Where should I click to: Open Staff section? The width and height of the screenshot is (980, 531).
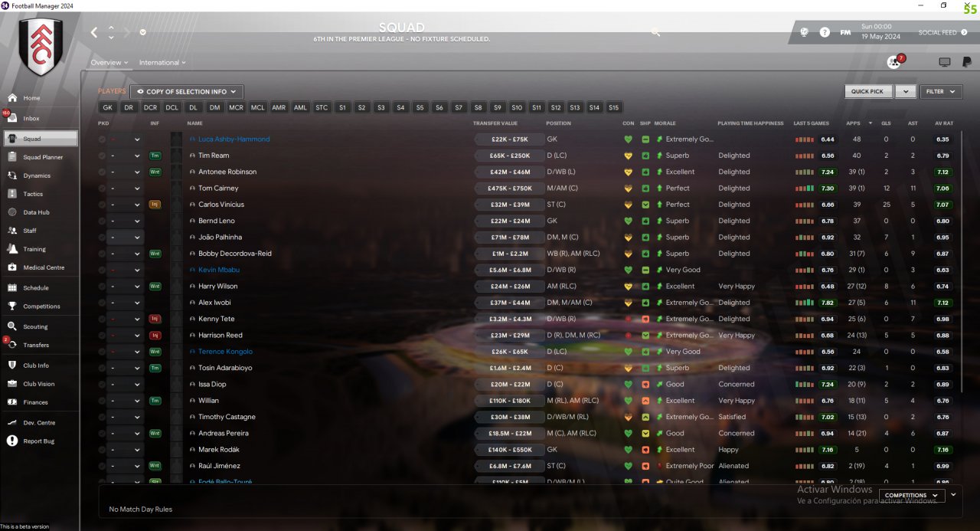click(40, 231)
